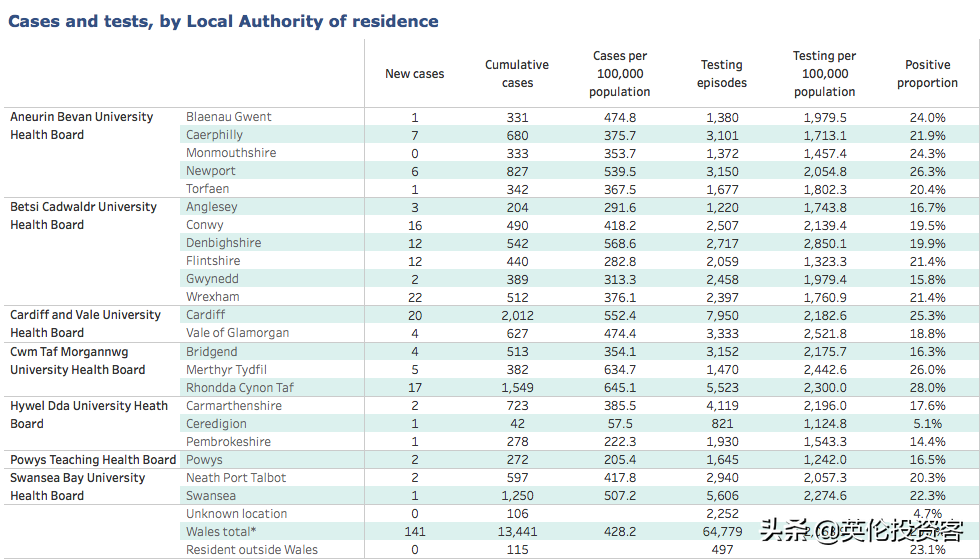The height and width of the screenshot is (559, 980).
Task: Select the 'Vale of Glamorgan' row name
Action: pyautogui.click(x=238, y=333)
